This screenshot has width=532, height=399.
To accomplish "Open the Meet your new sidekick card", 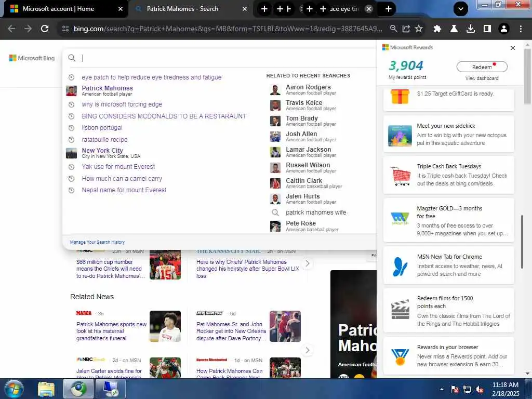I will (x=448, y=135).
